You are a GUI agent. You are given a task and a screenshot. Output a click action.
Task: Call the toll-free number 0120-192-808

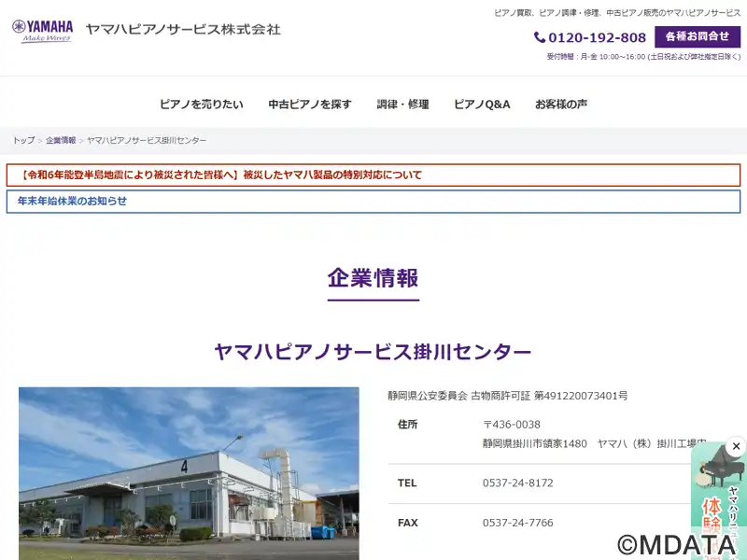pos(597,37)
